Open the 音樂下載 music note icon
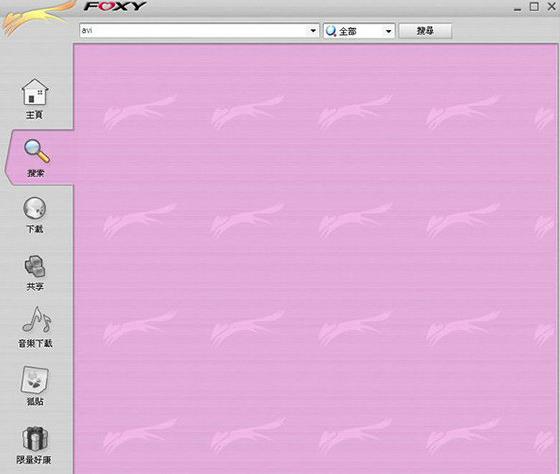Screen dimensions: 560x474 pyautogui.click(x=37, y=319)
